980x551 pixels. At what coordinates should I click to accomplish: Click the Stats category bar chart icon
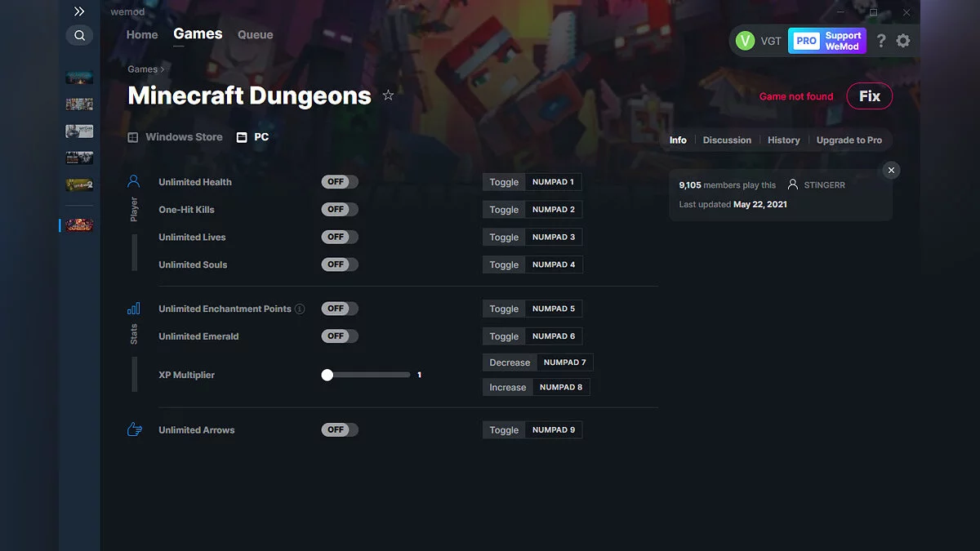point(134,309)
